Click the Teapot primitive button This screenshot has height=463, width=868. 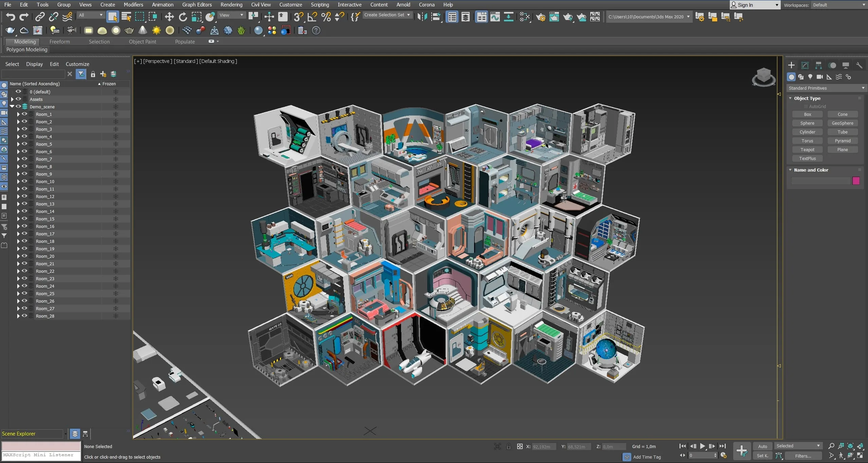pos(807,149)
